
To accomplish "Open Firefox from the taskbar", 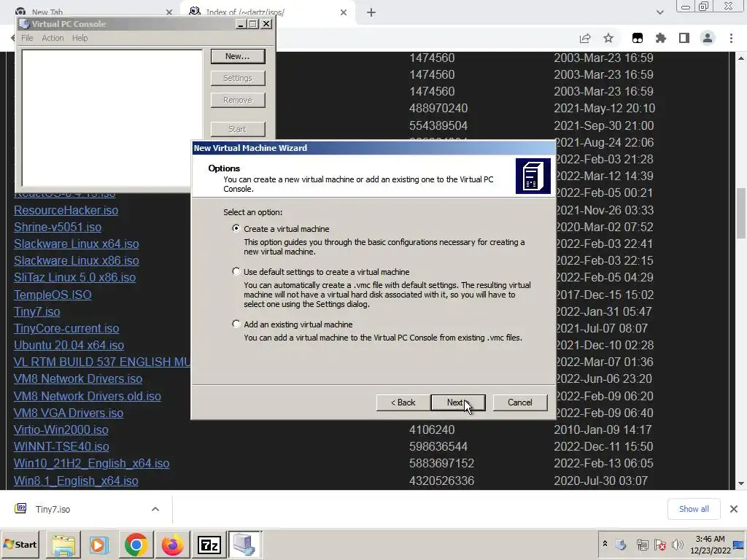I will (x=172, y=544).
